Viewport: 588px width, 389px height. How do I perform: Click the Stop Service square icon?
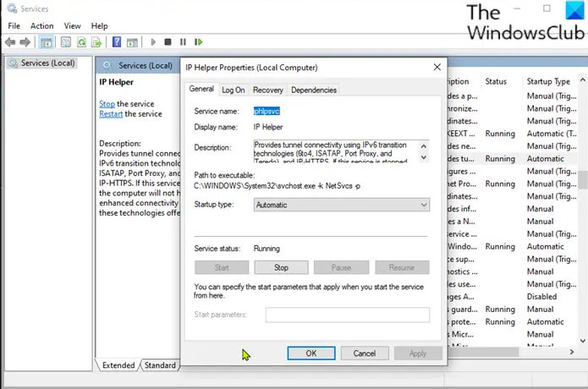168,42
